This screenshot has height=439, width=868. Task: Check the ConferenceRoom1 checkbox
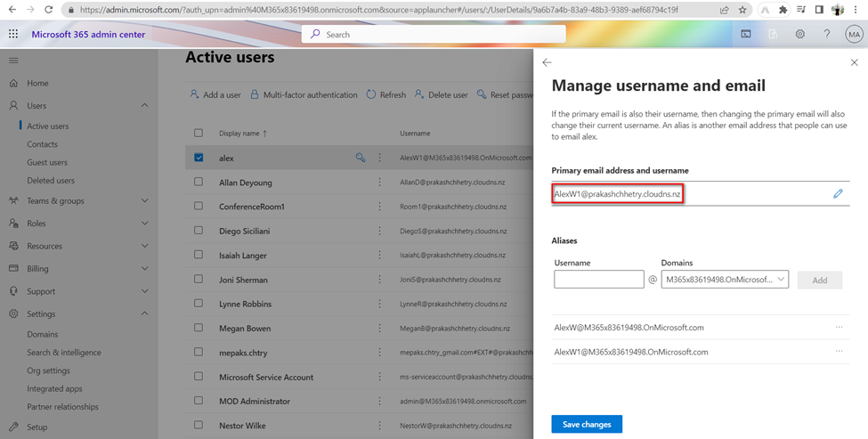(199, 206)
